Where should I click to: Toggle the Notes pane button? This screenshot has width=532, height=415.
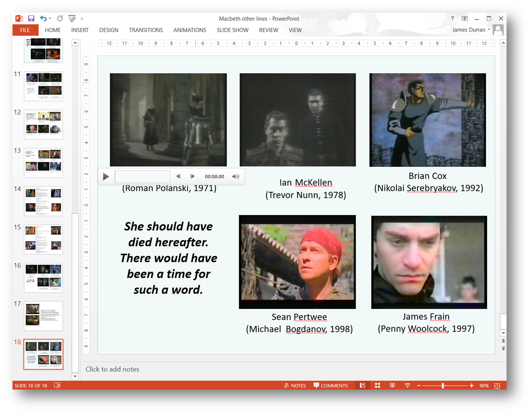295,386
